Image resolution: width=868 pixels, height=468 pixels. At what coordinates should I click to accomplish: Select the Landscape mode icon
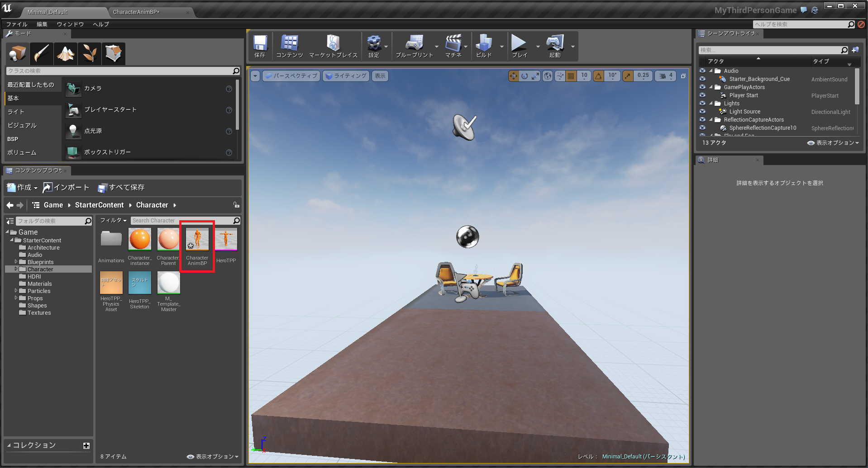66,53
